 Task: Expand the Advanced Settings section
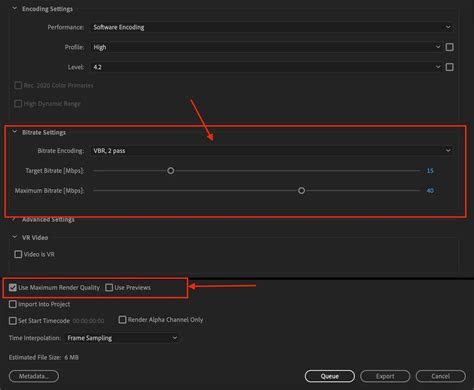[14, 219]
